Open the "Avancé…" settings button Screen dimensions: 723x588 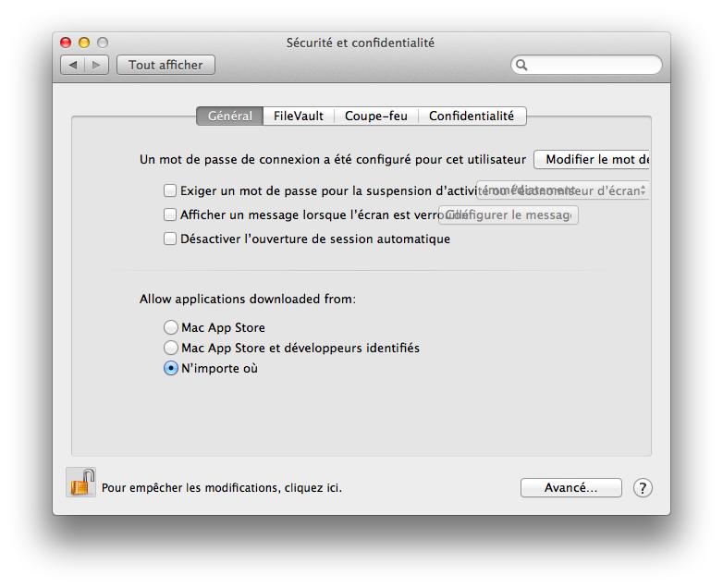(570, 487)
